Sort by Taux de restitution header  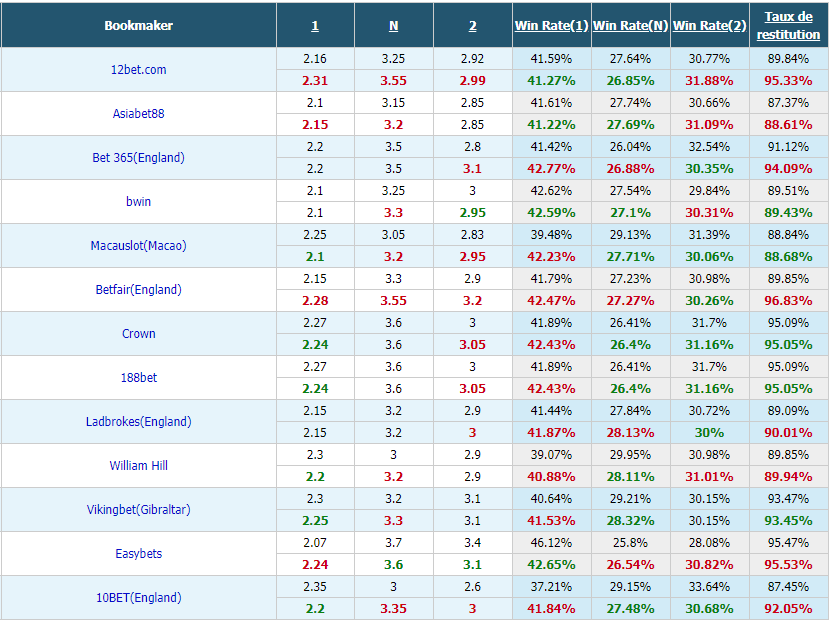pyautogui.click(x=788, y=25)
